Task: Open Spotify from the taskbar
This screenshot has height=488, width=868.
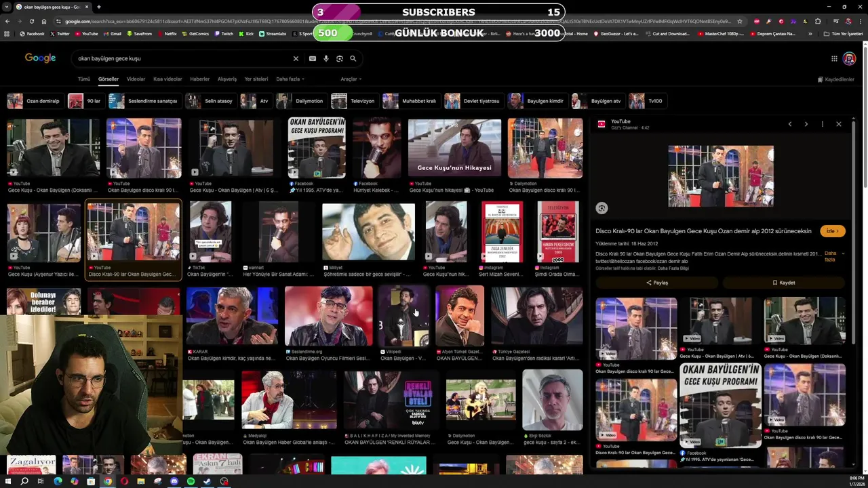Action: coord(191,481)
